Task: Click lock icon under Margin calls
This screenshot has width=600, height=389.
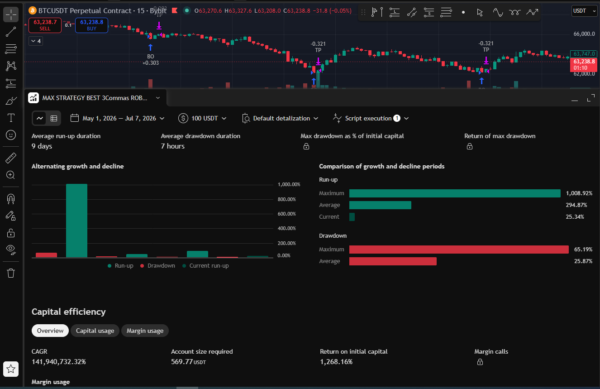Action: [480, 362]
